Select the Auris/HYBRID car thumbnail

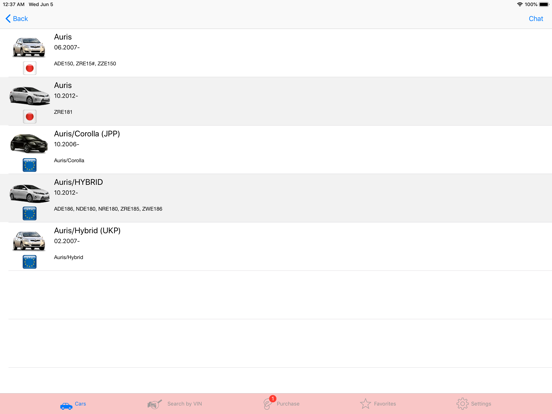tap(30, 193)
